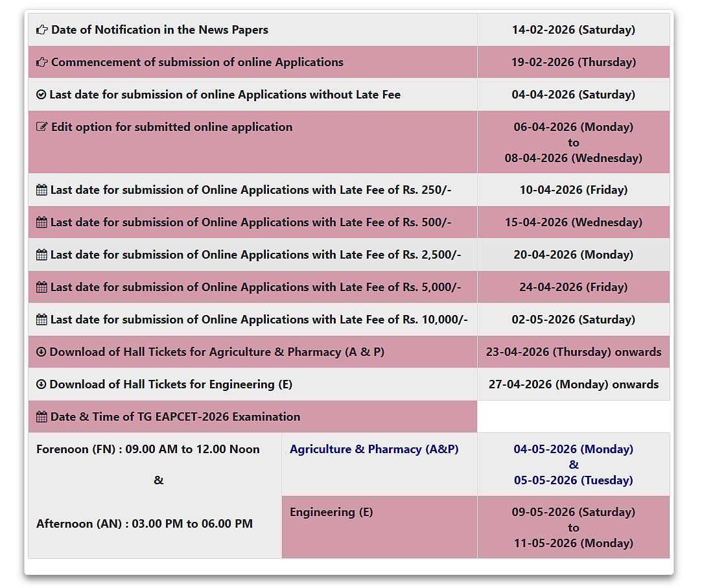The image size is (713, 588).
Task: Click calendar icon for Late Fee Rs. 250/- row
Action: tap(41, 190)
